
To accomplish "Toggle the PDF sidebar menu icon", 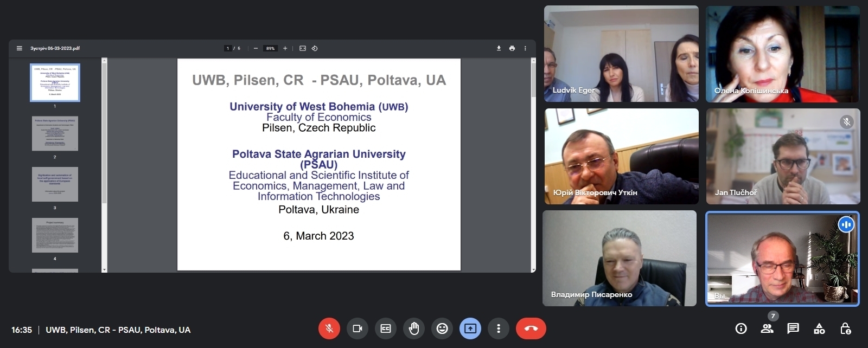I will point(20,48).
